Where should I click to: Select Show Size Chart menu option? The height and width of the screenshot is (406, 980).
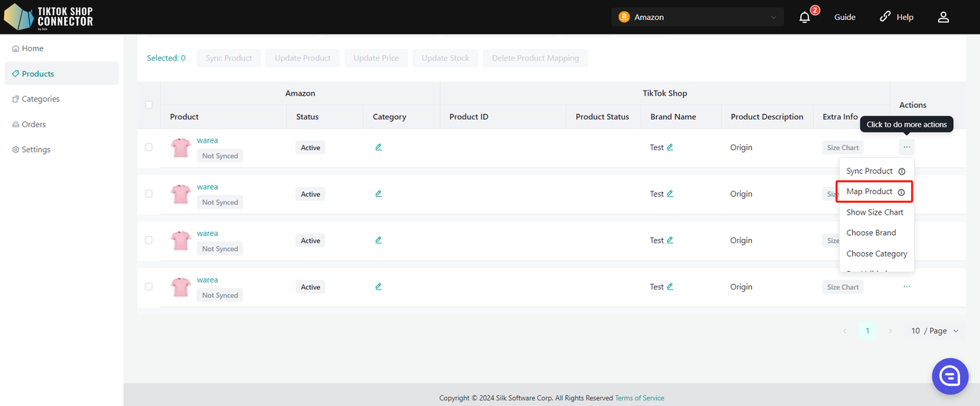point(874,212)
